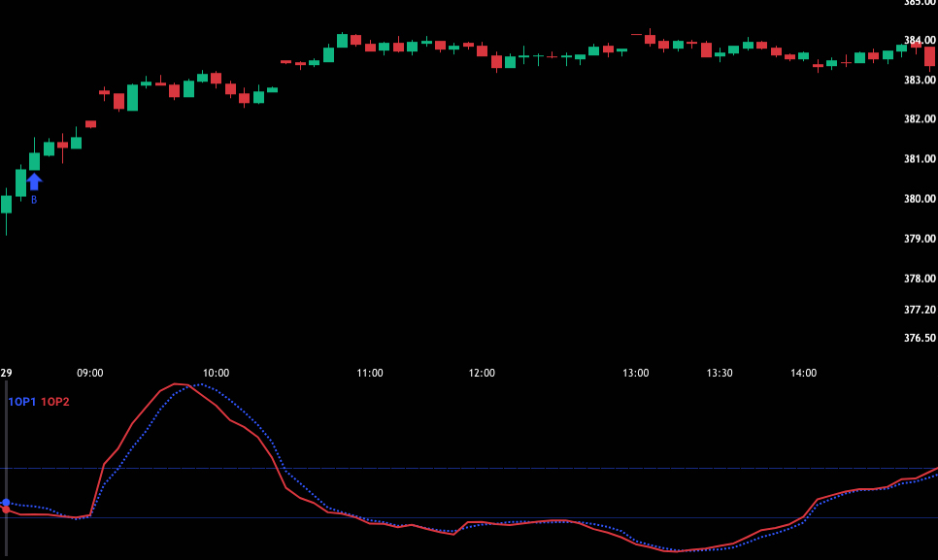Click the 13:00 time axis label
Image resolution: width=938 pixels, height=560 pixels.
[635, 373]
